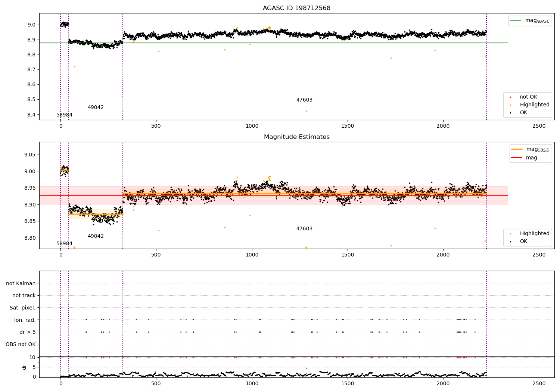Click the 'dr > 5' axis label
The image size is (560, 392).
(28, 332)
